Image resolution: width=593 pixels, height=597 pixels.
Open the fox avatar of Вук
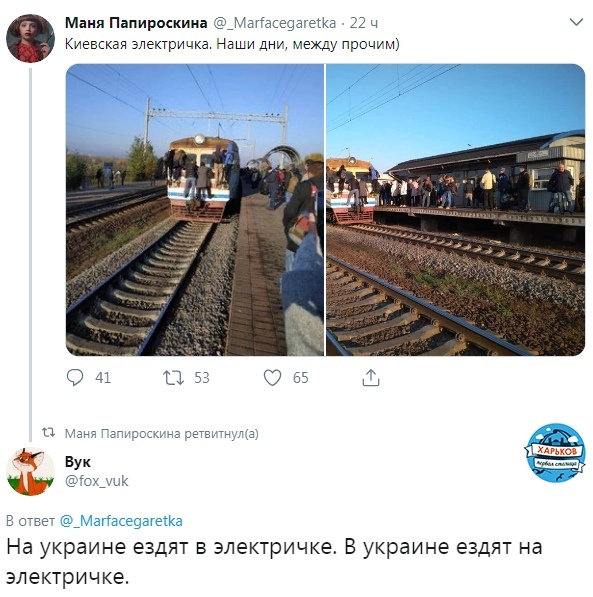click(x=30, y=471)
